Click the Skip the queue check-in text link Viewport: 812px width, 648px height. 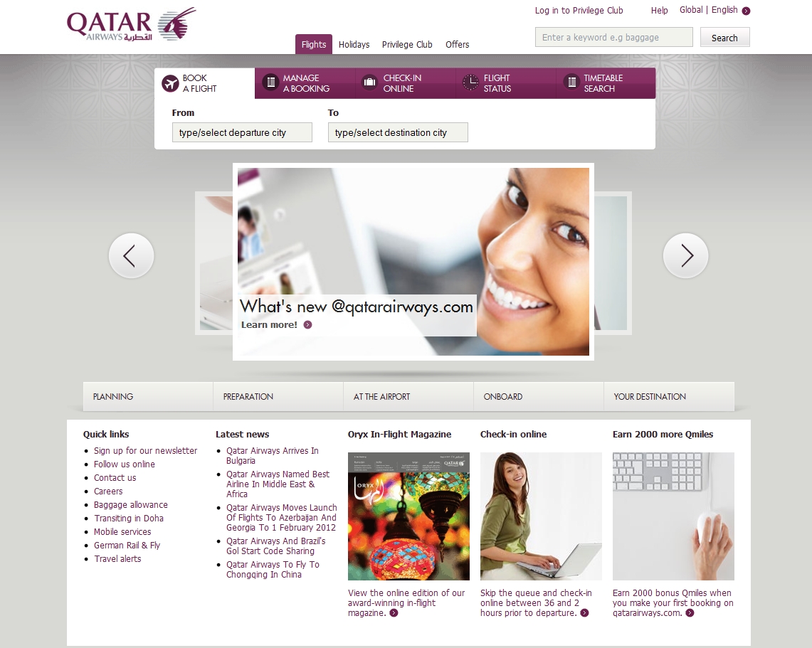pos(535,602)
